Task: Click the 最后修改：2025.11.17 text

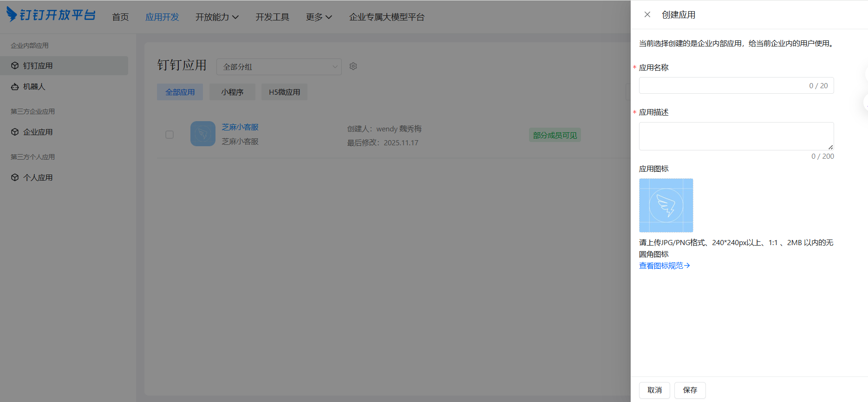Action: point(383,143)
